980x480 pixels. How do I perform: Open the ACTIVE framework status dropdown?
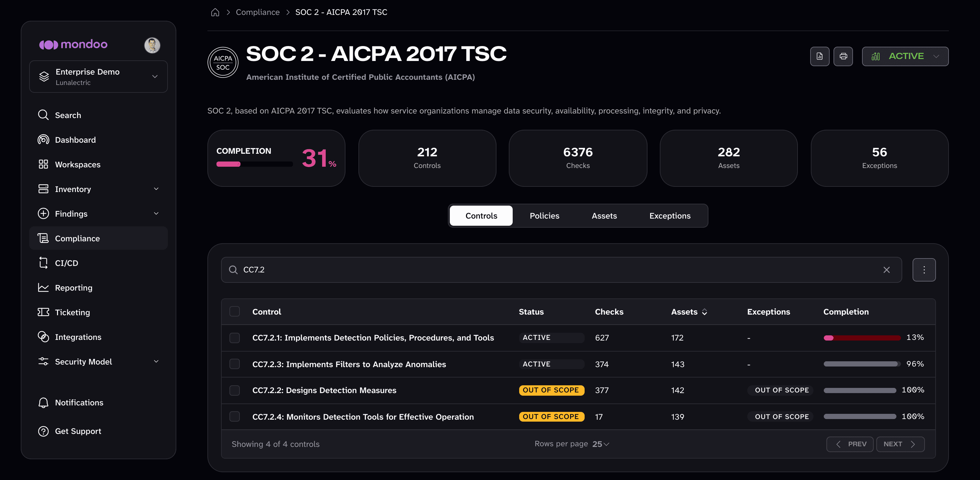pyautogui.click(x=905, y=56)
